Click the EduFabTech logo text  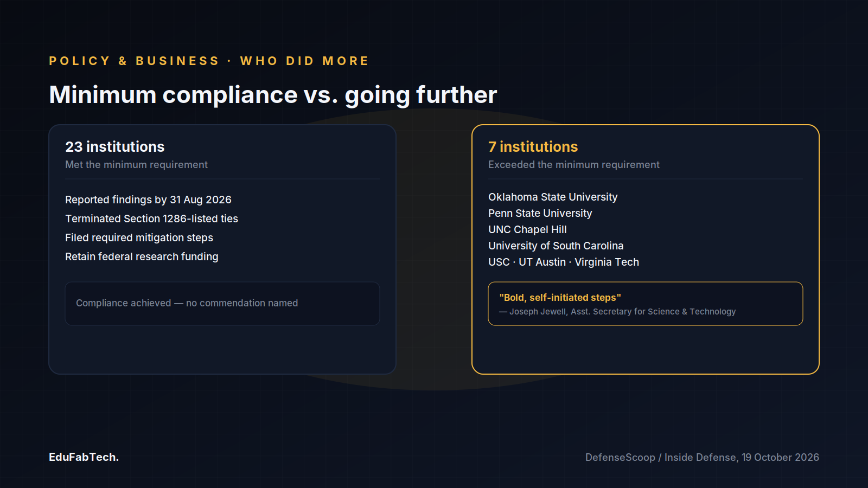point(84,457)
